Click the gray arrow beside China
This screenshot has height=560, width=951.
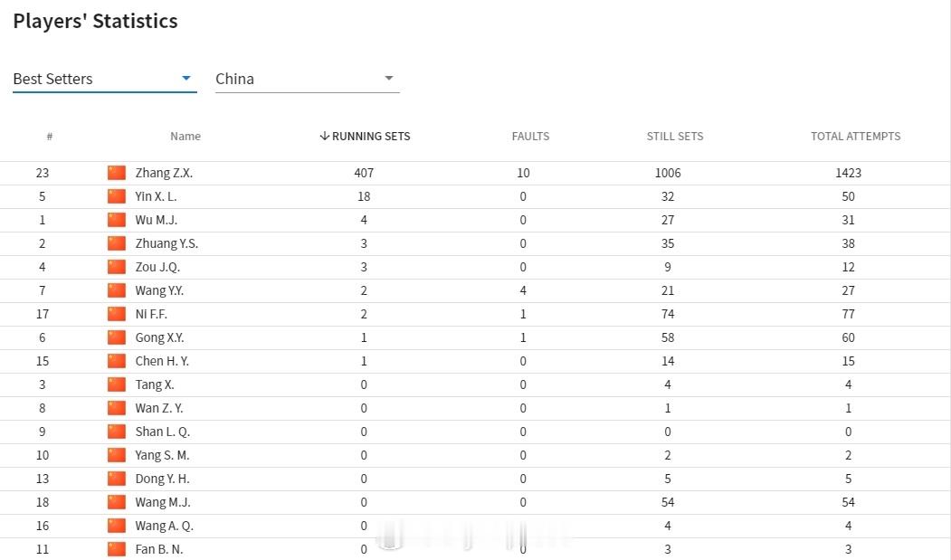pyautogui.click(x=389, y=79)
